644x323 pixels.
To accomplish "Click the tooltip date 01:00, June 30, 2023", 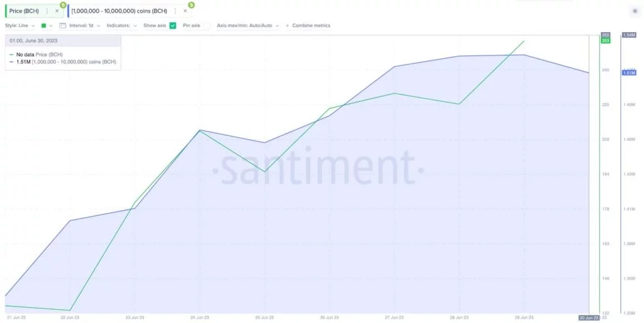I will [34, 41].
